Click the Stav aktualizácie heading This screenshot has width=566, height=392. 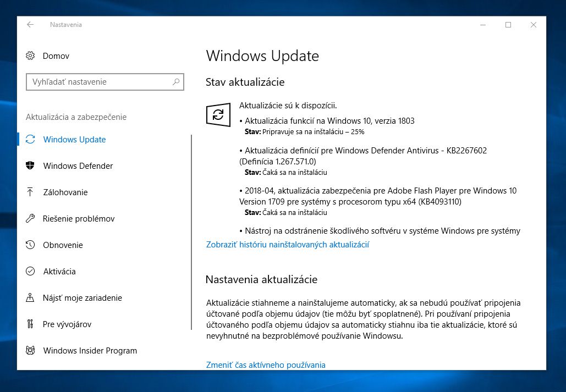245,82
